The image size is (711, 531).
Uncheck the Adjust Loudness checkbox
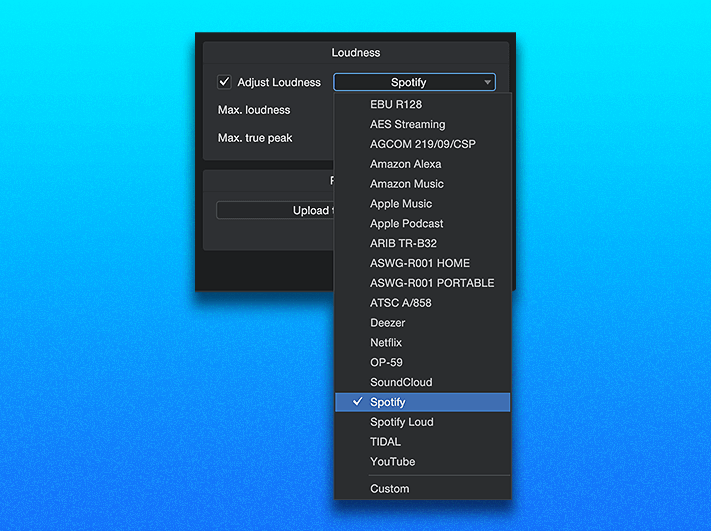coord(224,82)
